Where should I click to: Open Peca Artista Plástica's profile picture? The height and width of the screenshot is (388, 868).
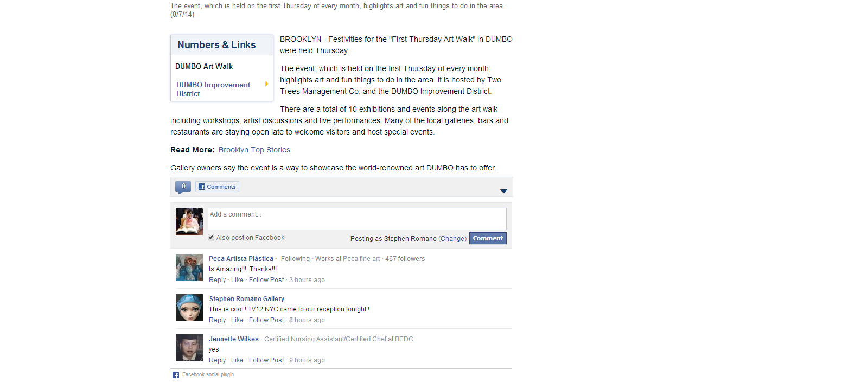coord(189,268)
